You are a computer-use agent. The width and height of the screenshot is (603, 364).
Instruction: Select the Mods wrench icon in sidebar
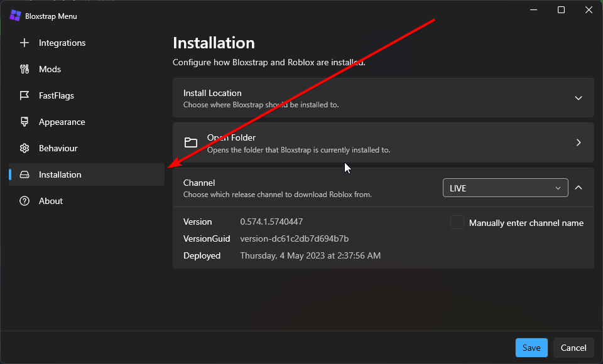[25, 69]
